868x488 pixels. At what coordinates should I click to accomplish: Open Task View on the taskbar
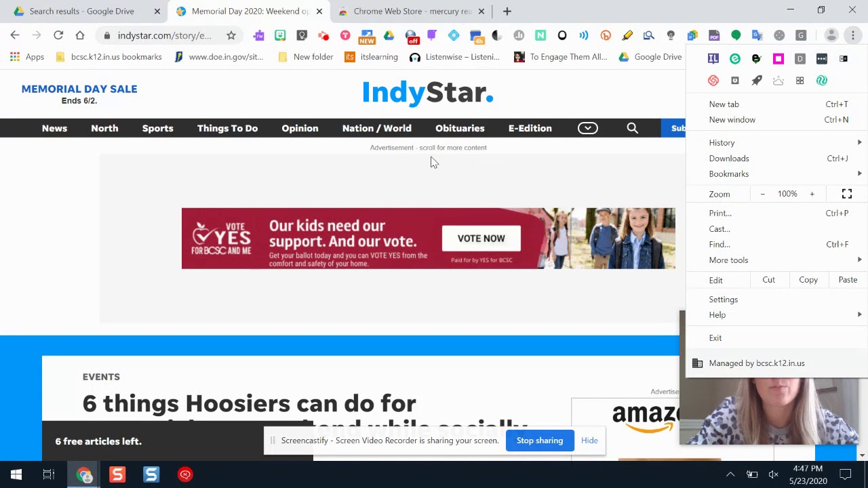pos(49,474)
